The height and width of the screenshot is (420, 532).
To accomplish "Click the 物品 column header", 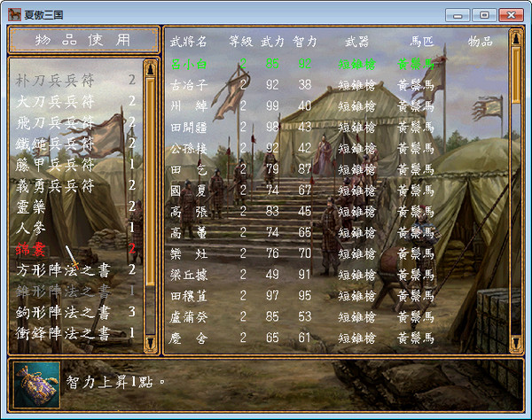I will coord(480,42).
